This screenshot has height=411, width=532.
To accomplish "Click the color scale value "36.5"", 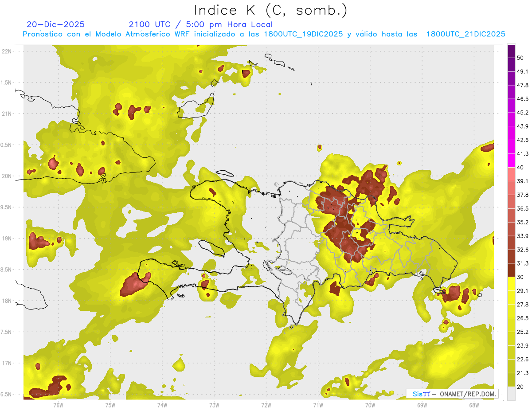I will tap(523, 208).
